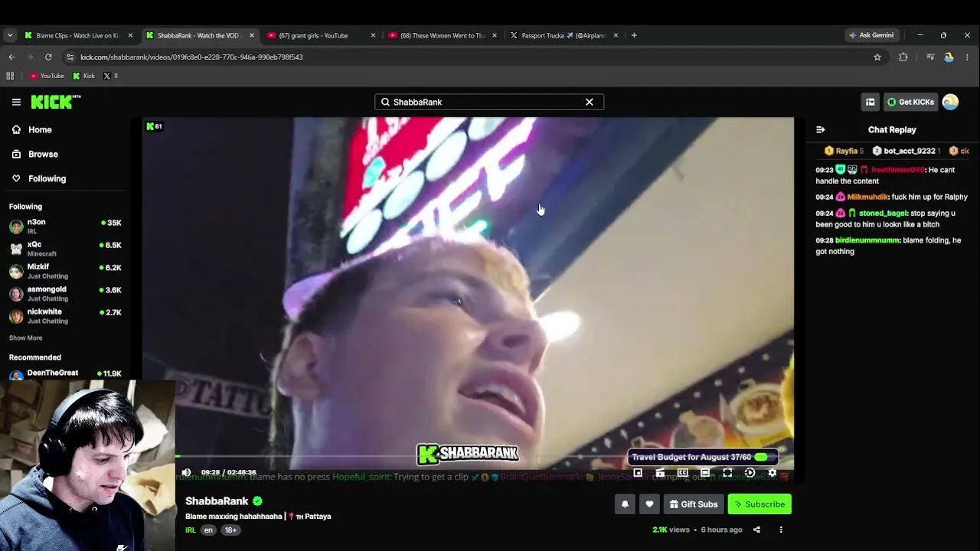Click the Get KICKs button
This screenshot has height=551, width=980.
910,102
